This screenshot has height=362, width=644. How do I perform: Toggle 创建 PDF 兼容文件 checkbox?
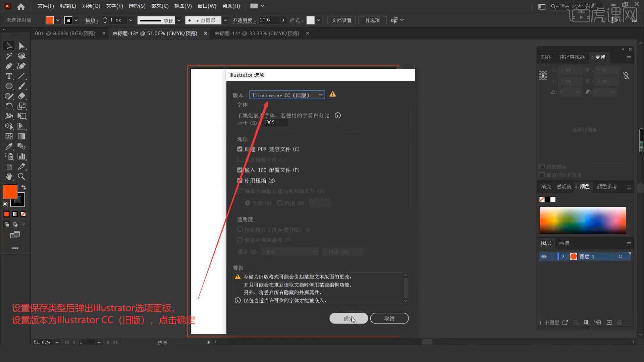click(240, 149)
